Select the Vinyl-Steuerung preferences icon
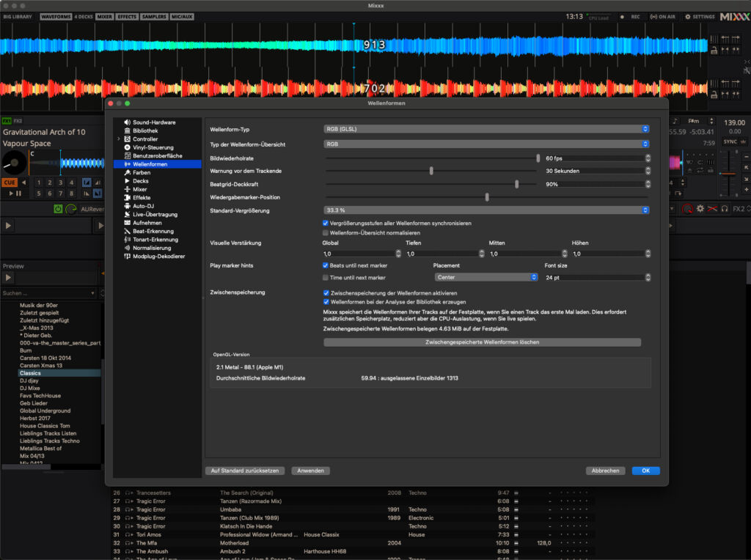 point(127,147)
